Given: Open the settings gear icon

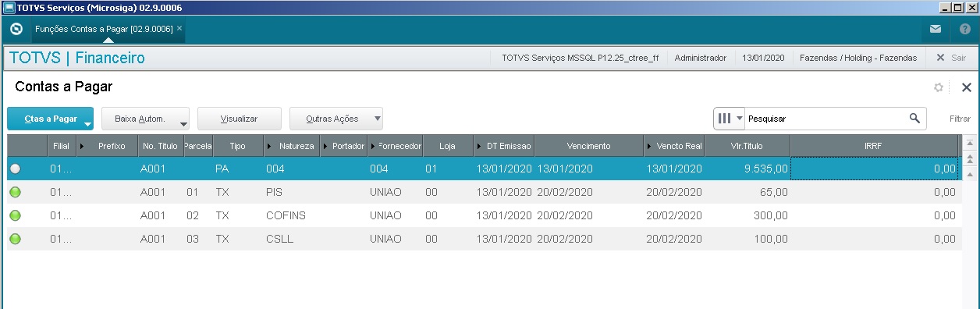Looking at the screenshot, I should click(939, 87).
